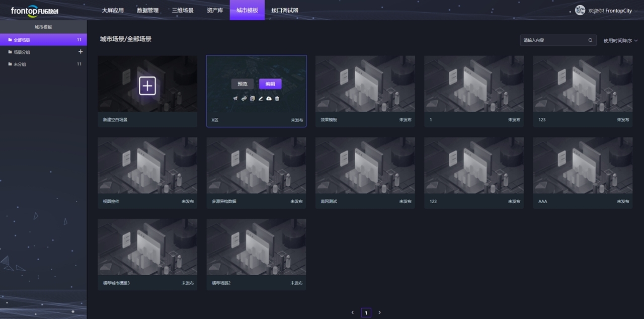This screenshot has width=644, height=319.
Task: Open the 新建空白场景 thumbnail
Action: point(147,86)
